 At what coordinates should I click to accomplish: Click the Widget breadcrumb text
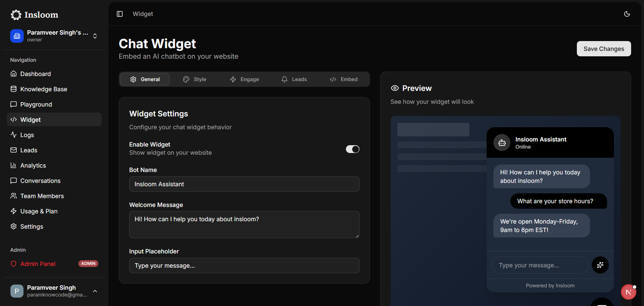[x=143, y=14]
